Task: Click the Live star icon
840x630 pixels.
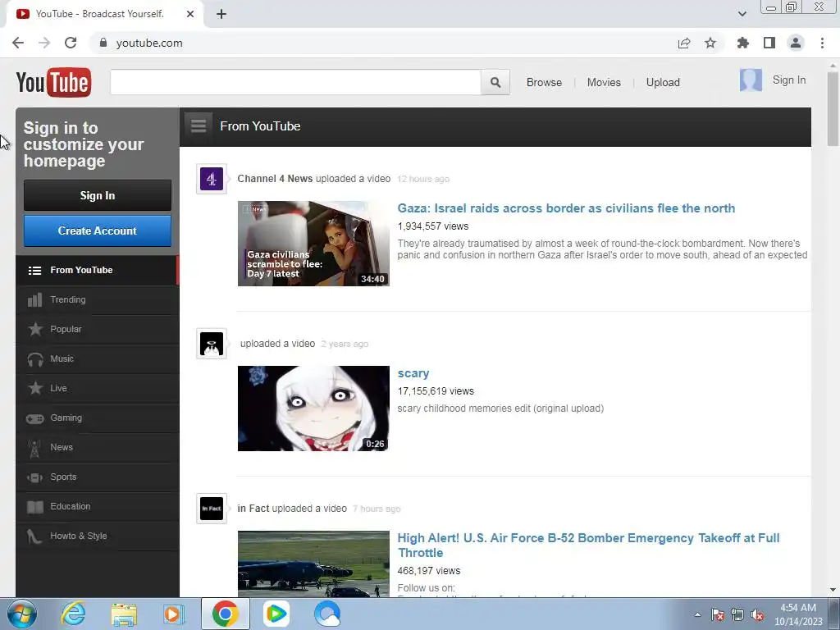Action: [35, 388]
